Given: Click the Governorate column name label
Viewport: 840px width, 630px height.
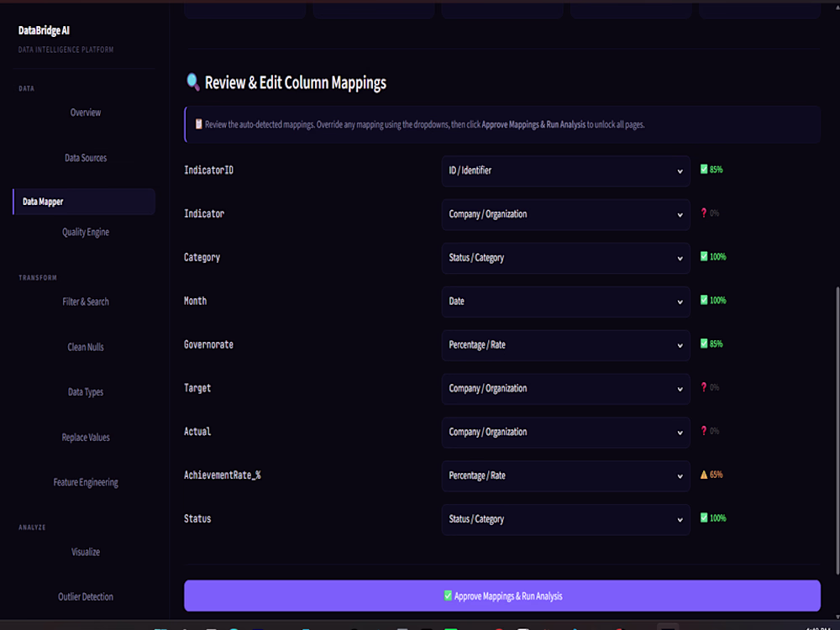Looking at the screenshot, I should click(x=209, y=344).
